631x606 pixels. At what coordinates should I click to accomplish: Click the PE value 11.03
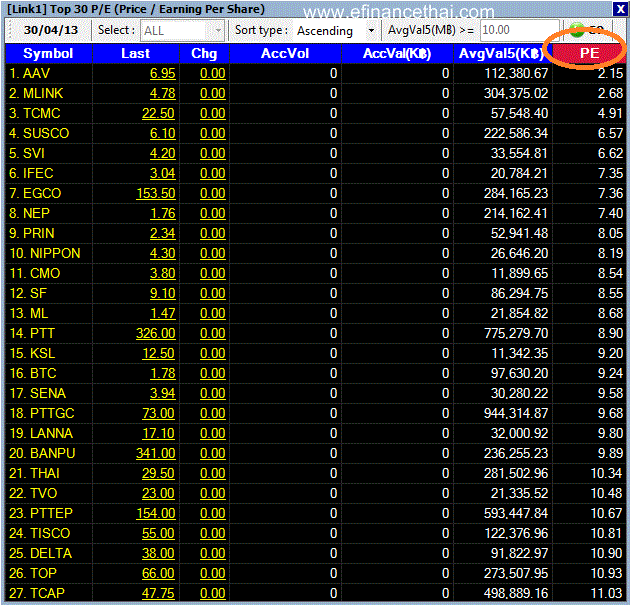click(606, 594)
